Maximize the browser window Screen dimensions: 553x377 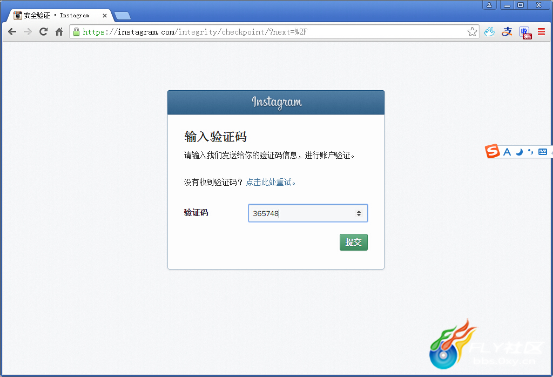(x=521, y=5)
